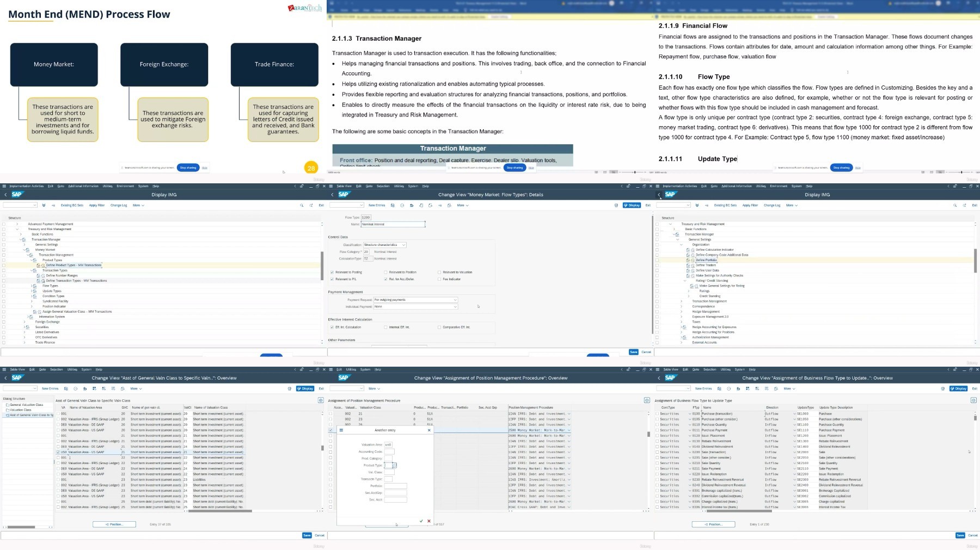Expand the Correspondence tree node
Screen dimensions: 980x550
point(681,306)
